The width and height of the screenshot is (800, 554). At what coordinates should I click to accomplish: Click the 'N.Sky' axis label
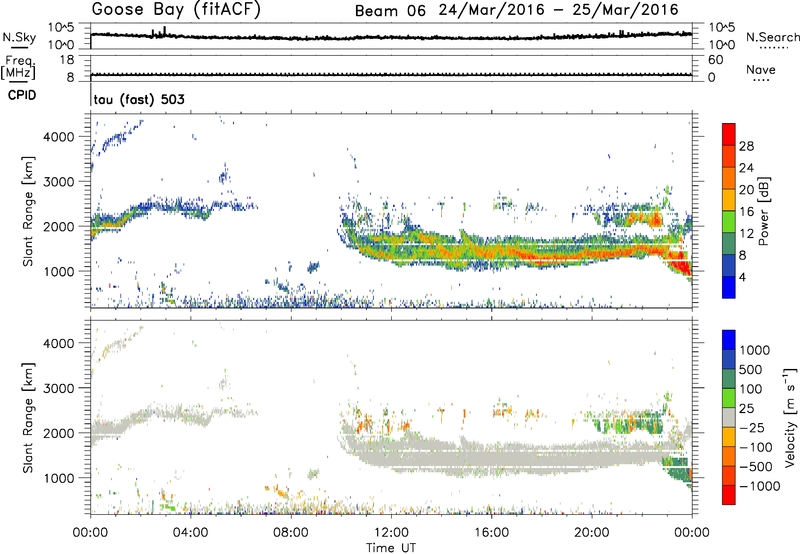pyautogui.click(x=19, y=37)
